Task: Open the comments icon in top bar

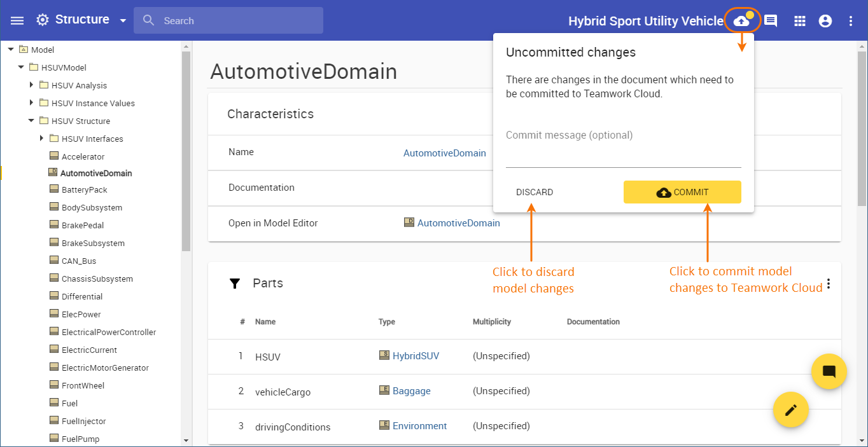Action: click(x=771, y=21)
